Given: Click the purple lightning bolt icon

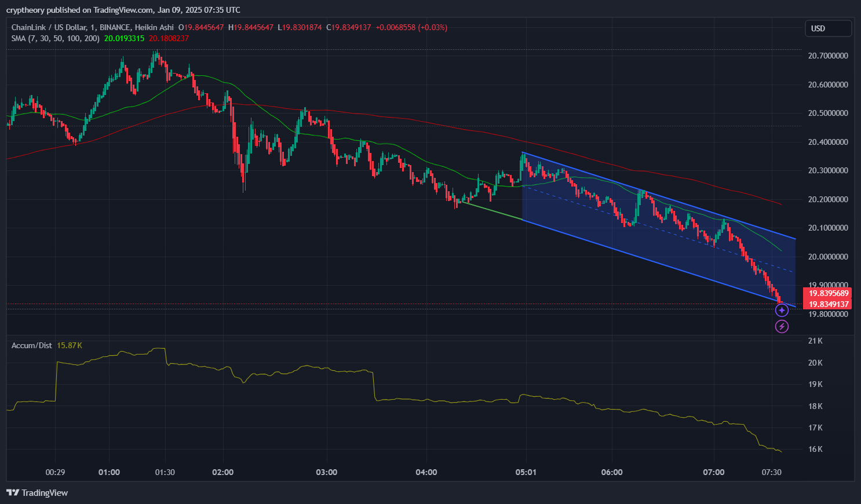Looking at the screenshot, I should (782, 327).
